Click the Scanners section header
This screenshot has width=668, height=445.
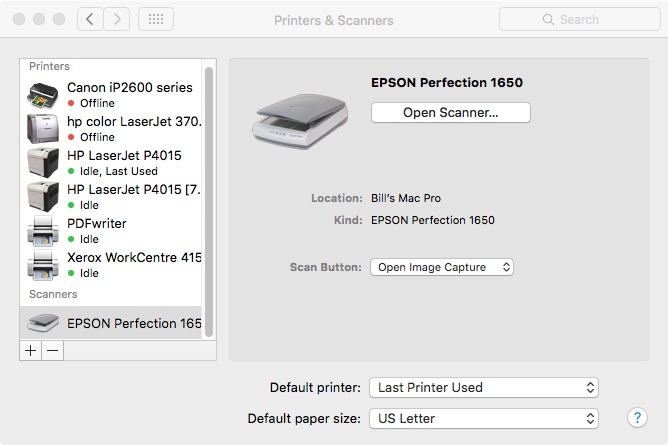[53, 294]
